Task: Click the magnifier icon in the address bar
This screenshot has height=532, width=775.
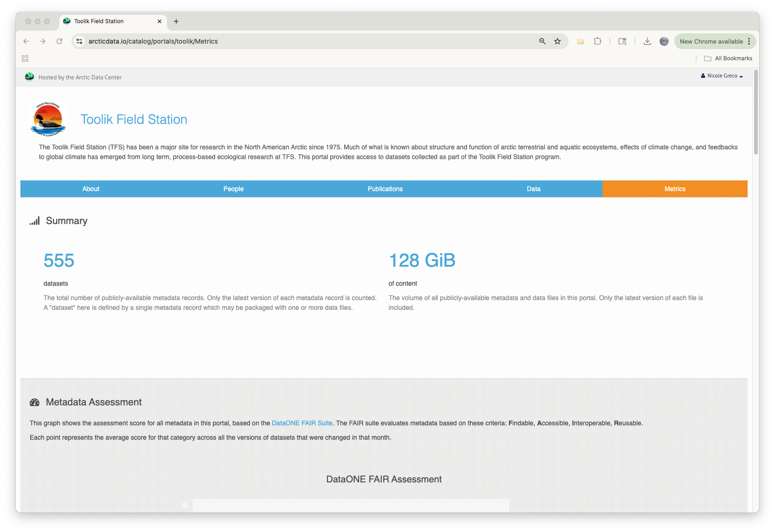Action: 542,41
